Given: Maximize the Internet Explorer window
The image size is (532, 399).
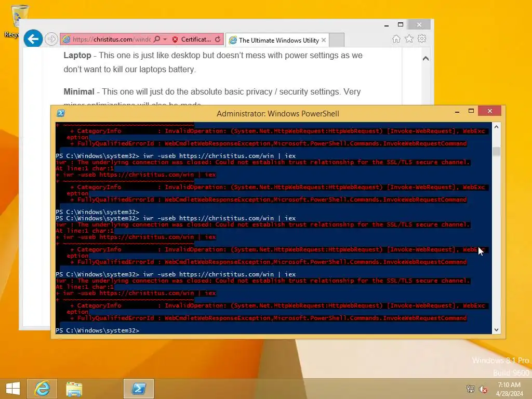Looking at the screenshot, I should (x=401, y=24).
